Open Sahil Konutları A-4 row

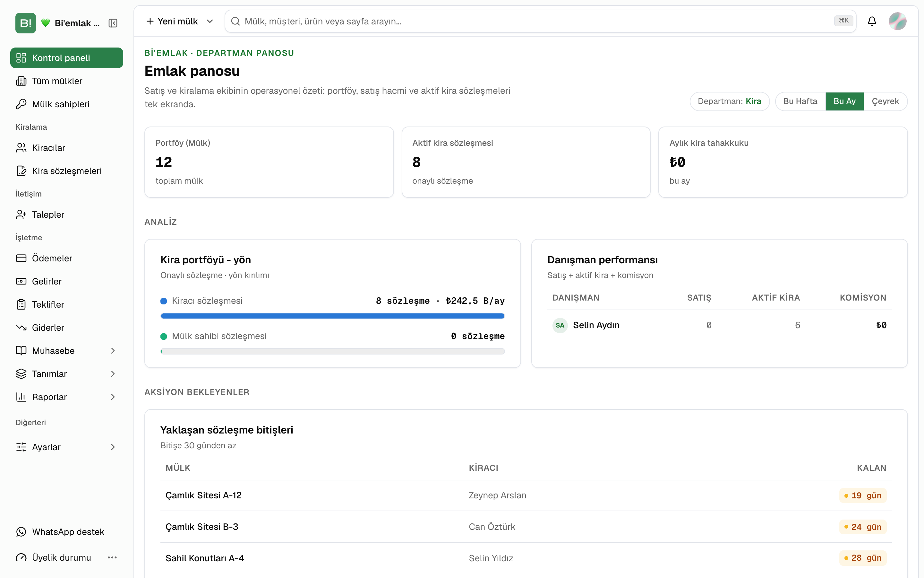526,558
